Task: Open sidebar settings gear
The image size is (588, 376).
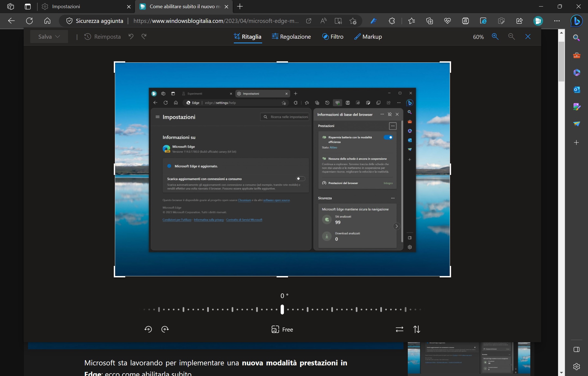Action: click(x=576, y=366)
